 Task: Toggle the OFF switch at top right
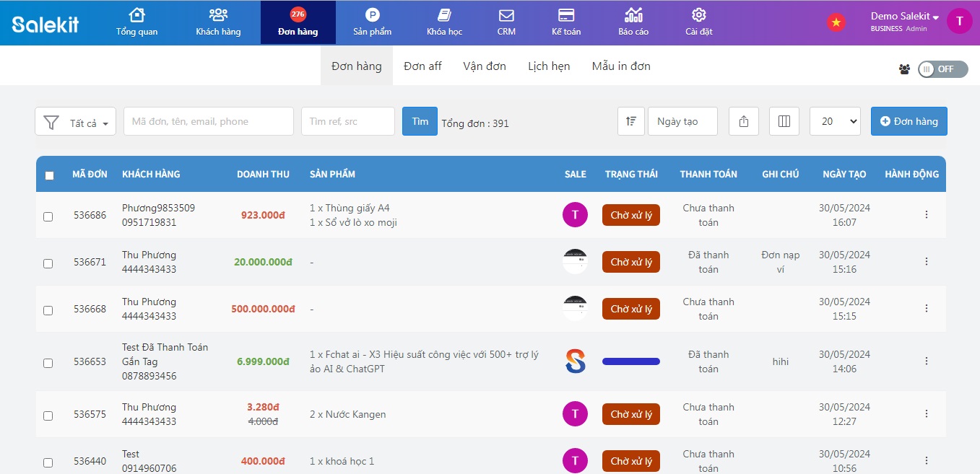942,69
